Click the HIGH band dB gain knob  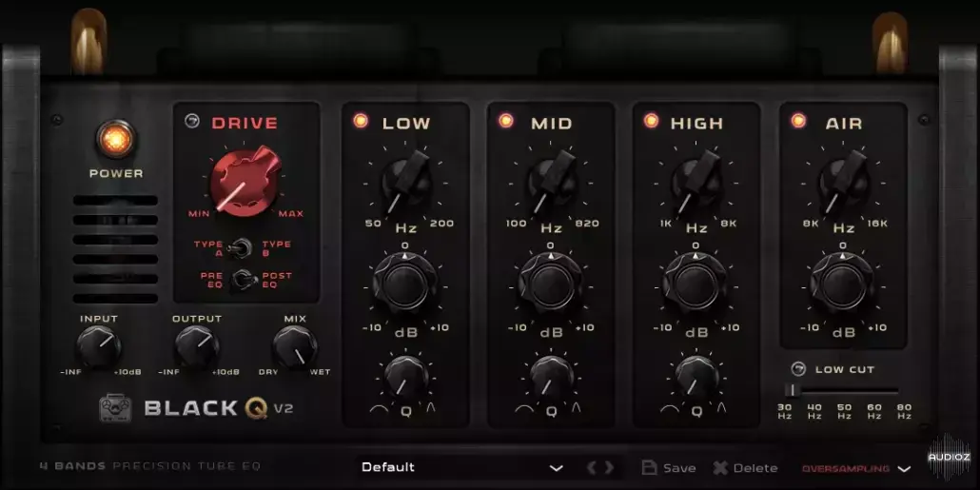696,284
